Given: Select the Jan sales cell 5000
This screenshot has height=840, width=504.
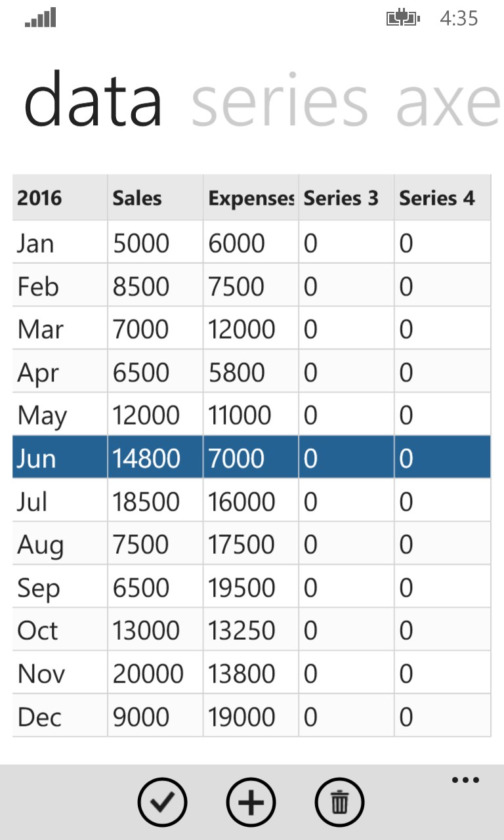Looking at the screenshot, I should (x=155, y=243).
